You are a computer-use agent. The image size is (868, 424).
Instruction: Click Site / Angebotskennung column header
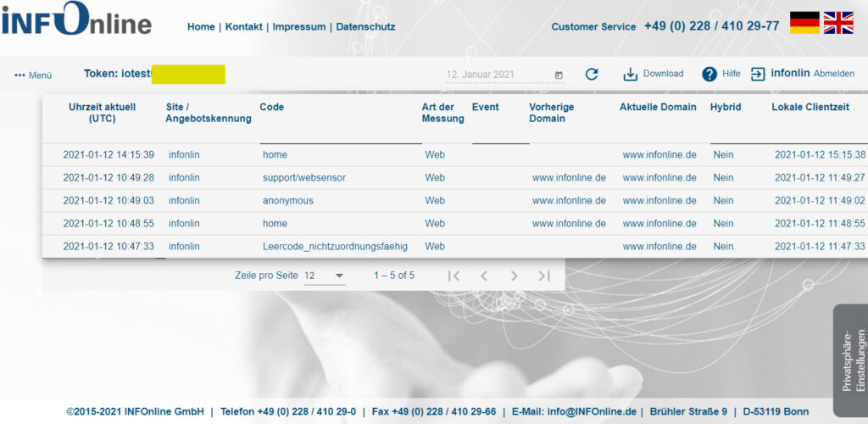tap(209, 113)
